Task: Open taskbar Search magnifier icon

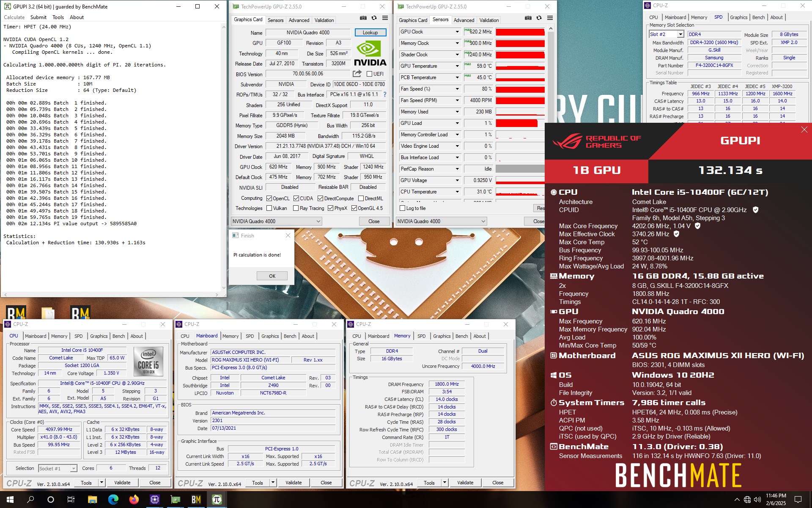Action: point(30,500)
